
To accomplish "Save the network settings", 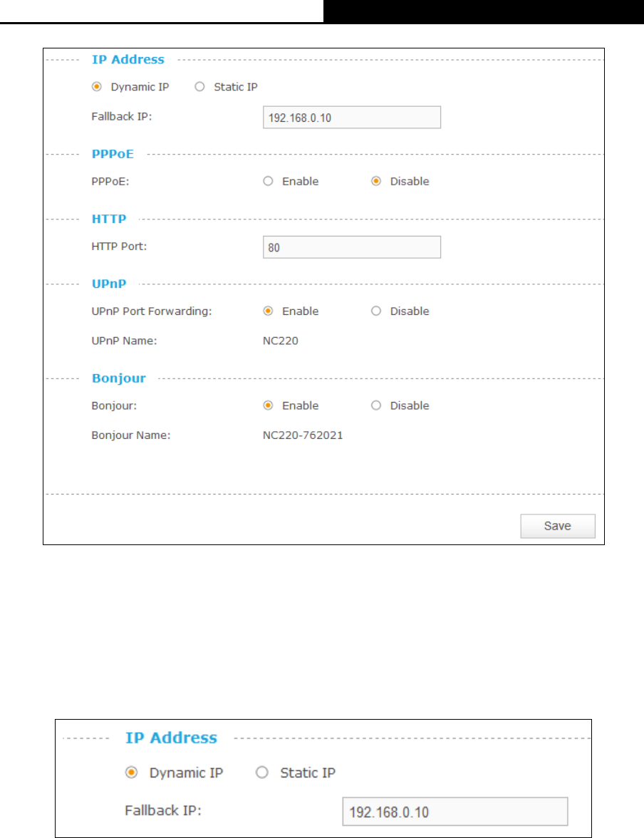I will pyautogui.click(x=558, y=526).
